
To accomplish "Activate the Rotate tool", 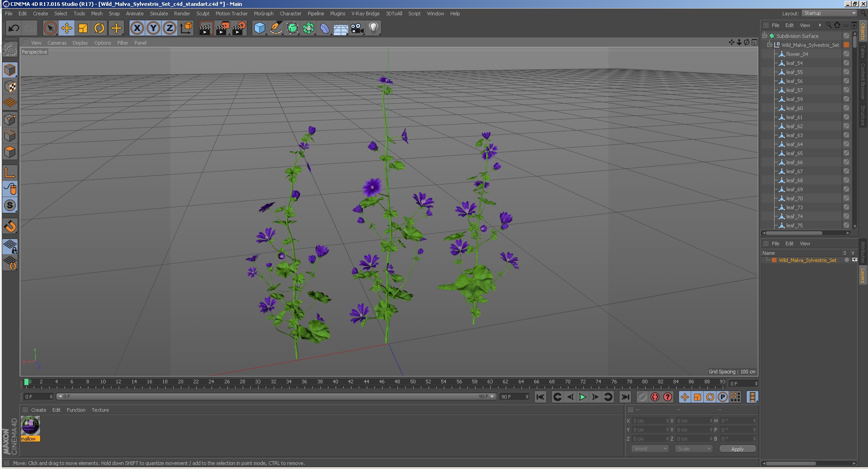I will point(99,28).
